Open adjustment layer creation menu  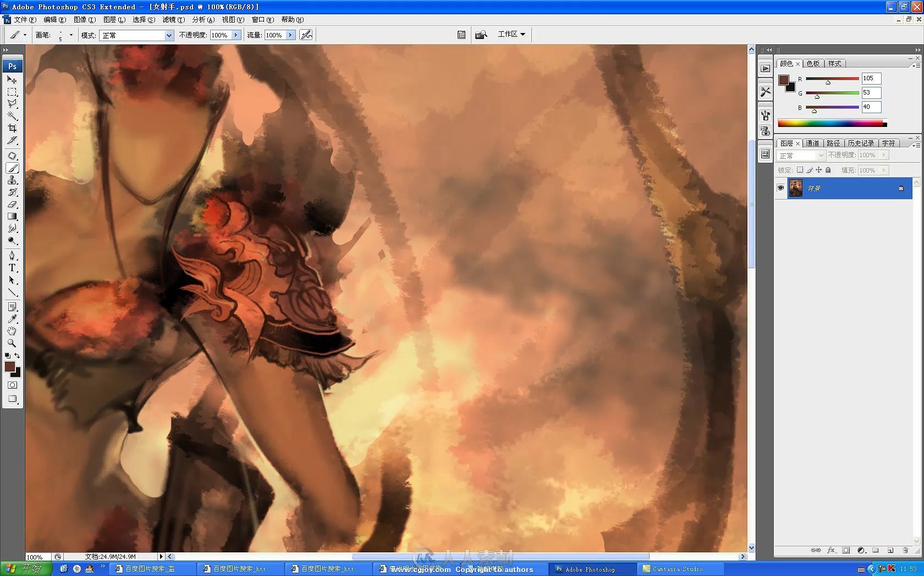click(x=861, y=550)
